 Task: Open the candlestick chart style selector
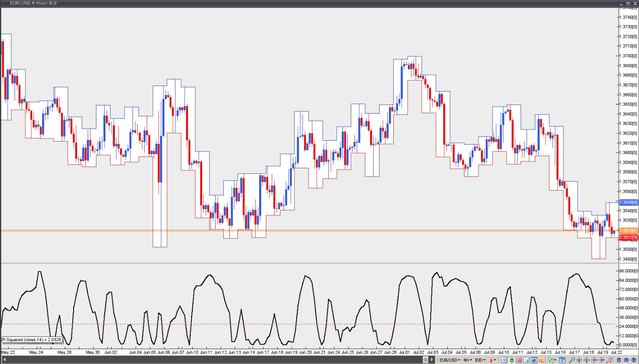[x=493, y=360]
